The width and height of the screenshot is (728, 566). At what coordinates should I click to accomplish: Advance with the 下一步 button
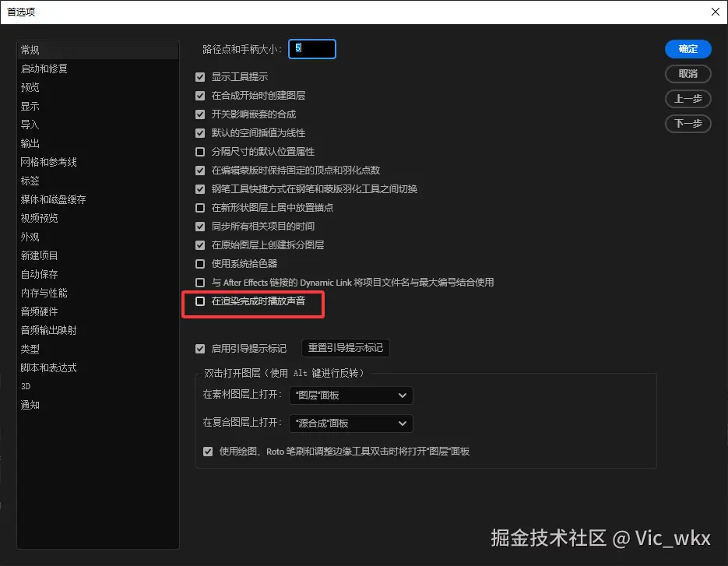688,124
